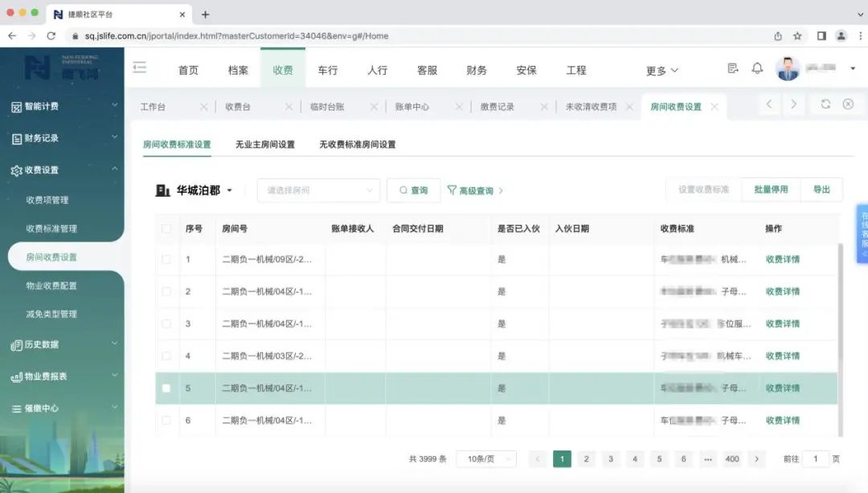The width and height of the screenshot is (868, 493).
Task: Open 历史数据 via its sidebar icon
Action: (18, 344)
